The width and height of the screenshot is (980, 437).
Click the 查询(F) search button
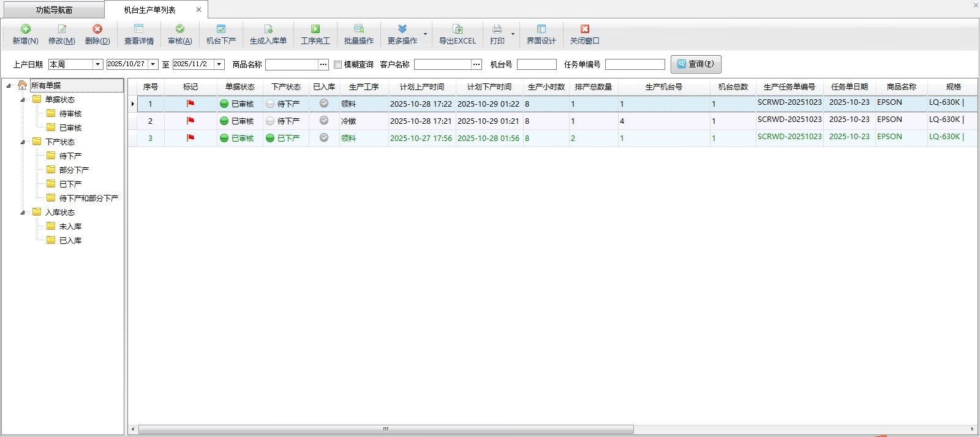pyautogui.click(x=696, y=64)
